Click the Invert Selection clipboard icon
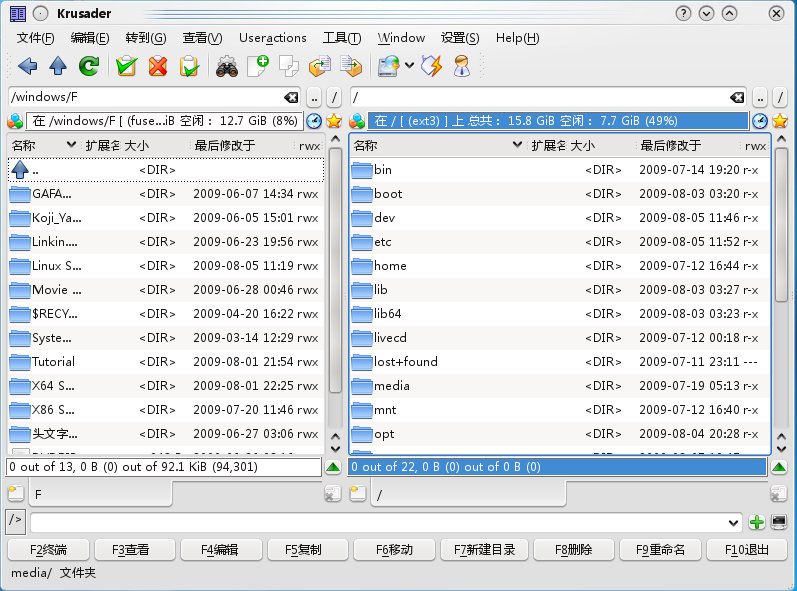 point(189,66)
